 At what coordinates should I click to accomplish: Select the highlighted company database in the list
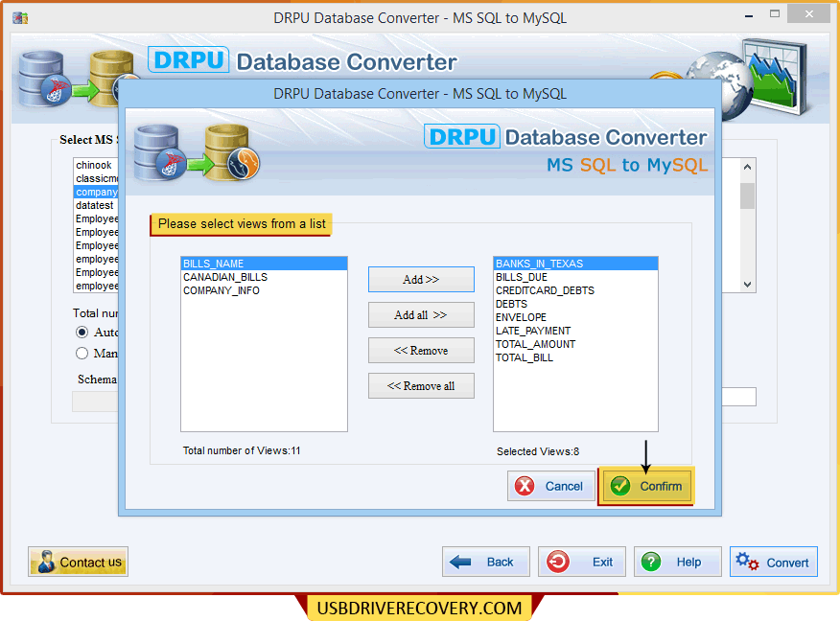pos(96,192)
